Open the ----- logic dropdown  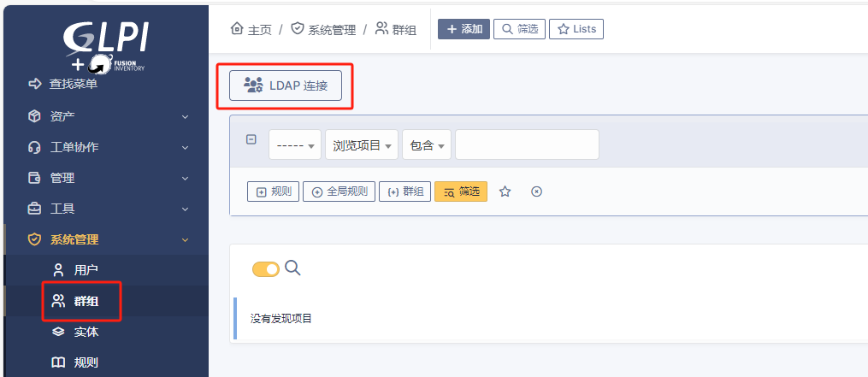295,145
